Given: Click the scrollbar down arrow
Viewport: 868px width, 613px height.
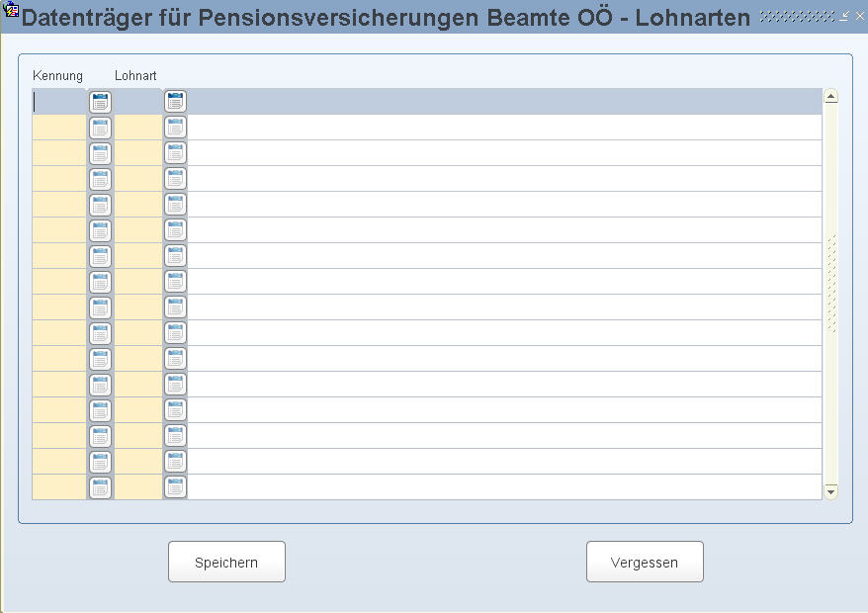Looking at the screenshot, I should 830,490.
